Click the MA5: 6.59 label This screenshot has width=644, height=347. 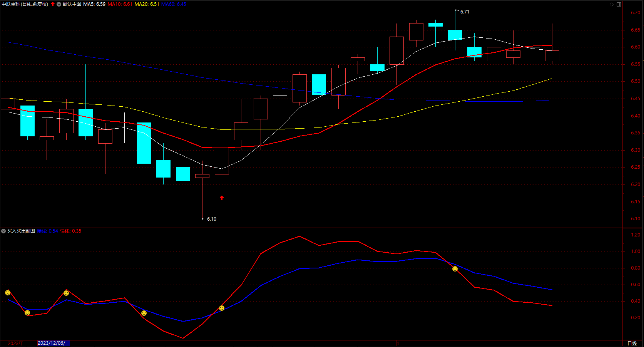[94, 4]
